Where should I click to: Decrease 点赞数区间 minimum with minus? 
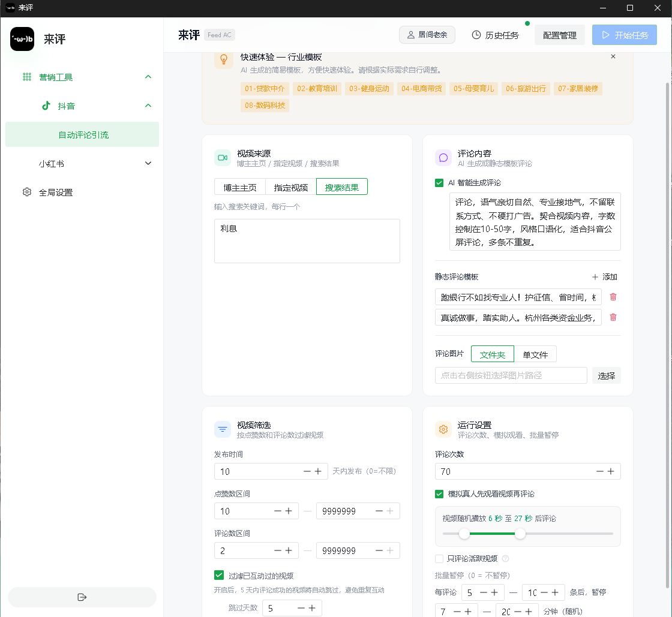tap(278, 511)
